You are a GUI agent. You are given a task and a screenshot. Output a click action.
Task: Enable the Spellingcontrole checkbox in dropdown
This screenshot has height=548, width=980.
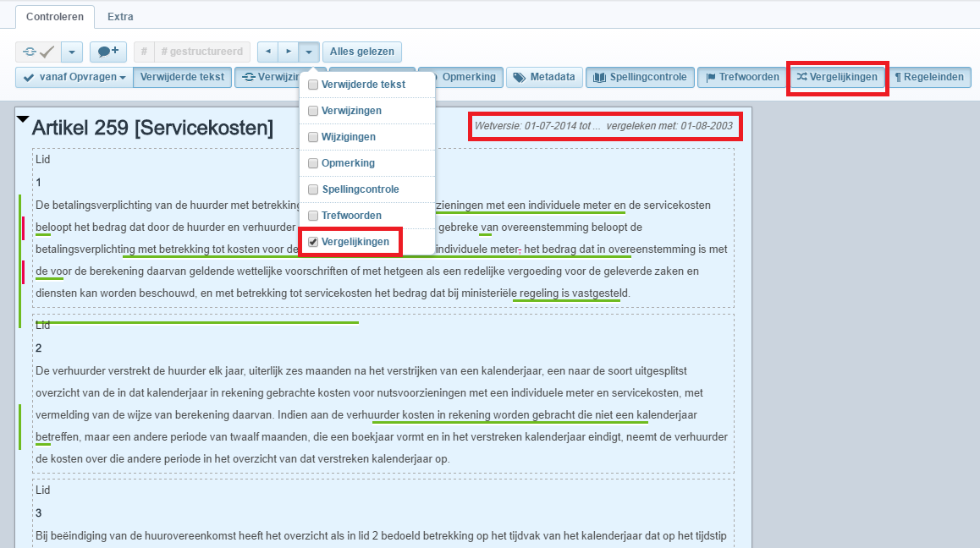313,189
